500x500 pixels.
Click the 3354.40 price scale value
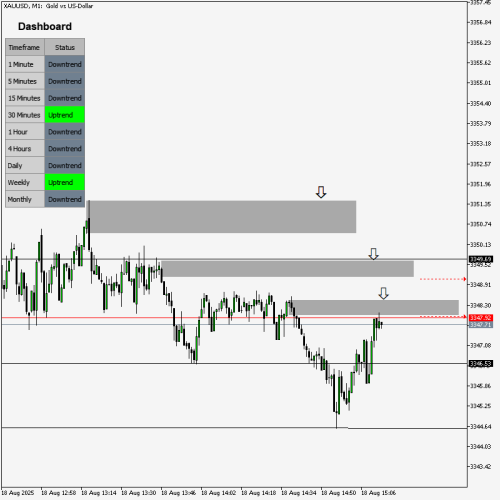click(x=480, y=103)
